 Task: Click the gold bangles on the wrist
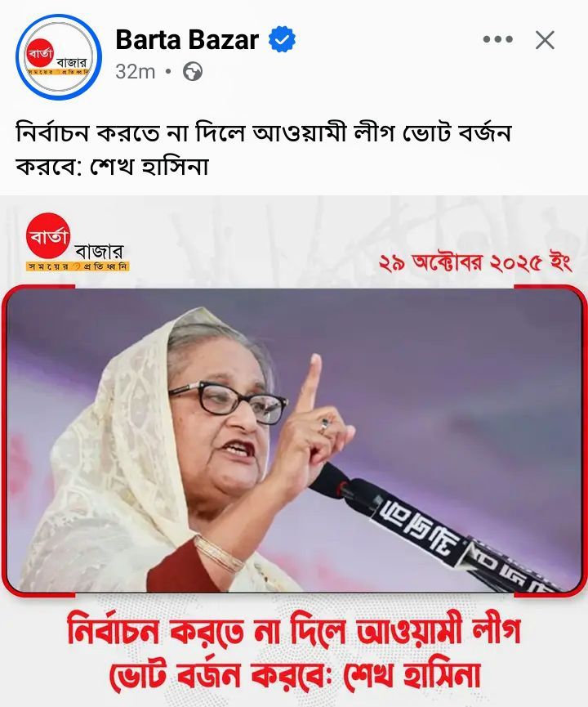coord(219,554)
